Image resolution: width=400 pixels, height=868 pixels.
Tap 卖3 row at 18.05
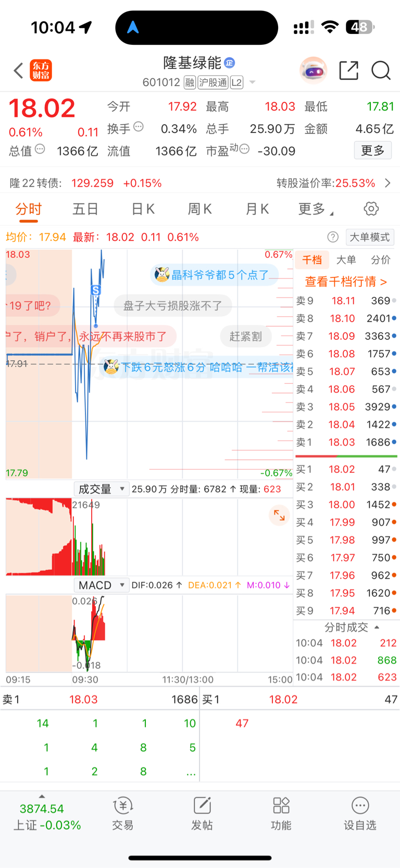[346, 407]
